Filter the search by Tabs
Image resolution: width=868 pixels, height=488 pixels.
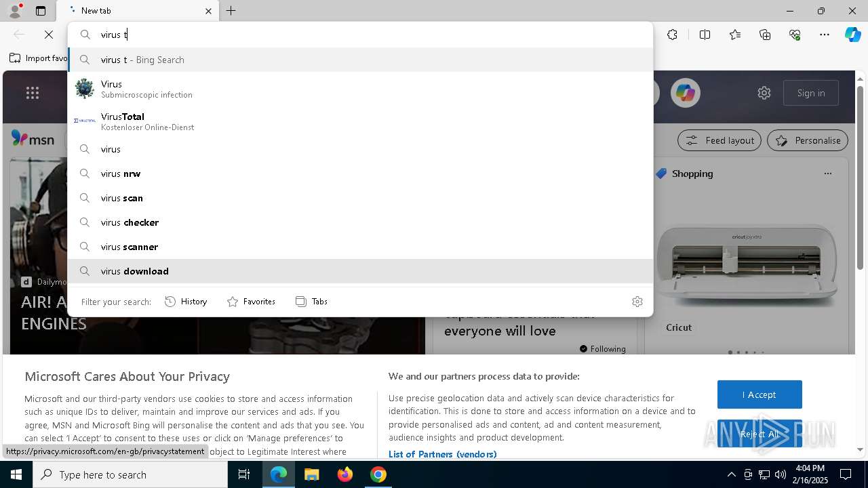(311, 302)
